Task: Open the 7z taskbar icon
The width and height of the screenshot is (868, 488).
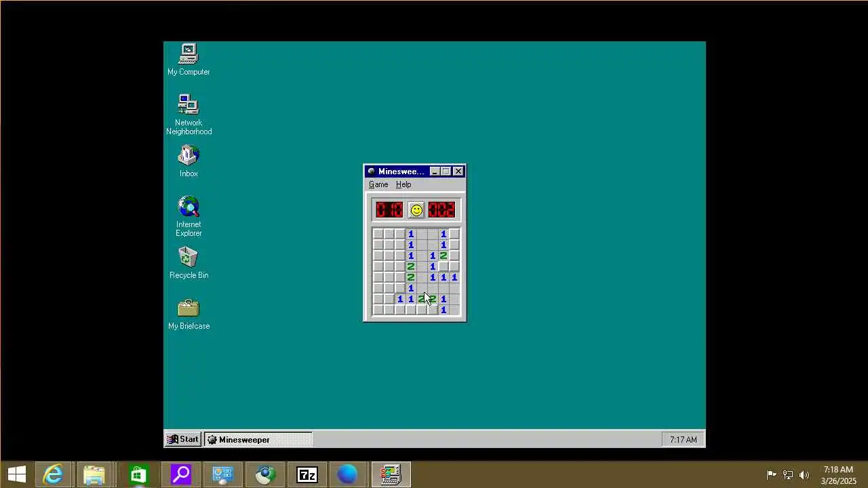Action: tap(307, 474)
